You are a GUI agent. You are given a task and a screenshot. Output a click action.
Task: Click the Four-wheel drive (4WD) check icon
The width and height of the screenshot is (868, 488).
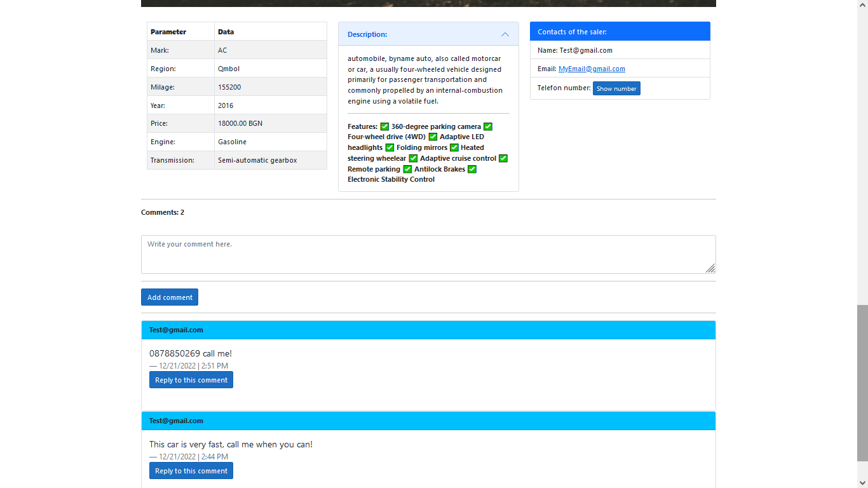click(488, 126)
